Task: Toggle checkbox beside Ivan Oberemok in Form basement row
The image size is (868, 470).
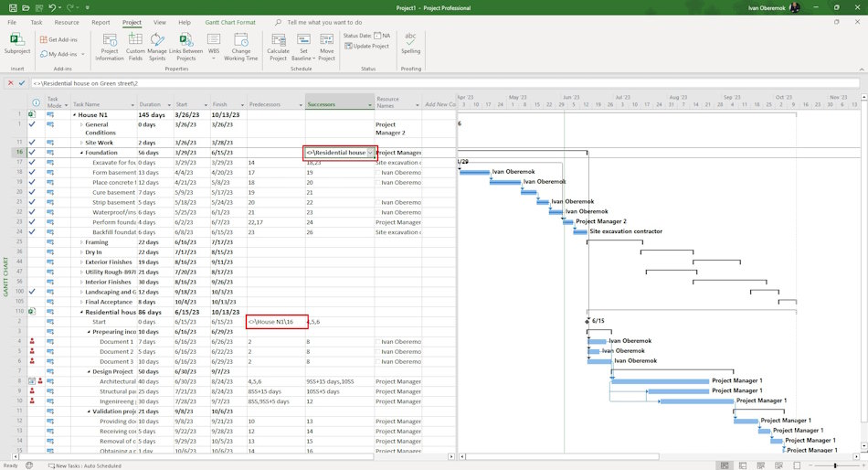Action: point(378,173)
